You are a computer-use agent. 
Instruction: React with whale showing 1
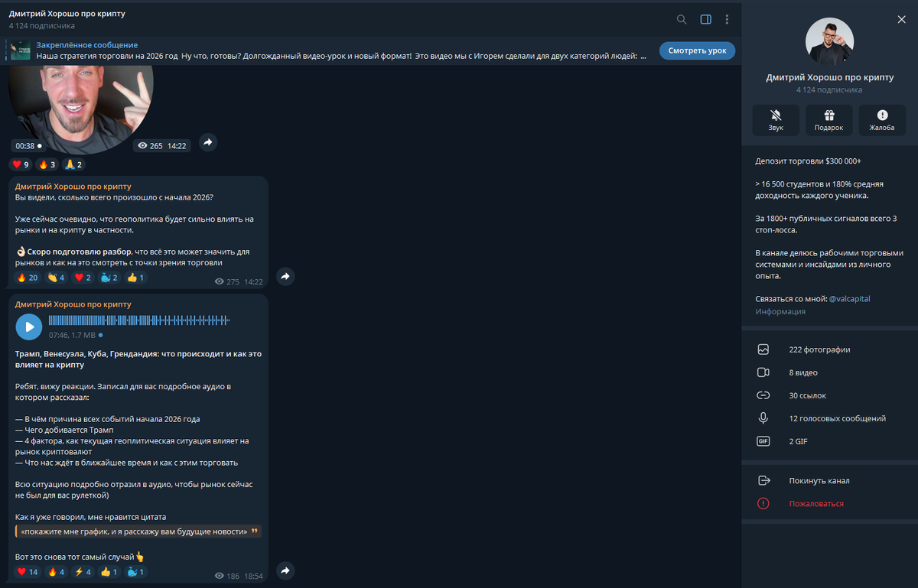(136, 571)
